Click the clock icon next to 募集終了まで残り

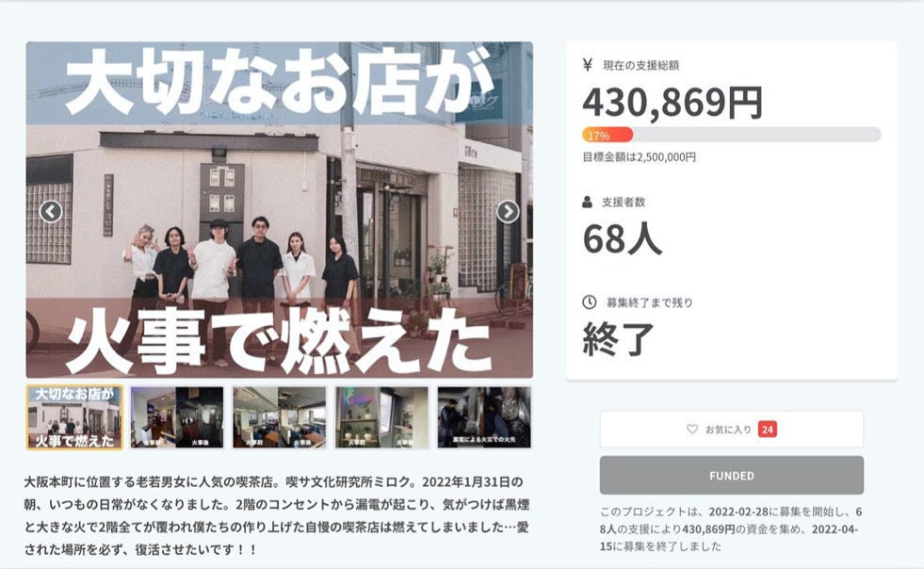pos(589,302)
